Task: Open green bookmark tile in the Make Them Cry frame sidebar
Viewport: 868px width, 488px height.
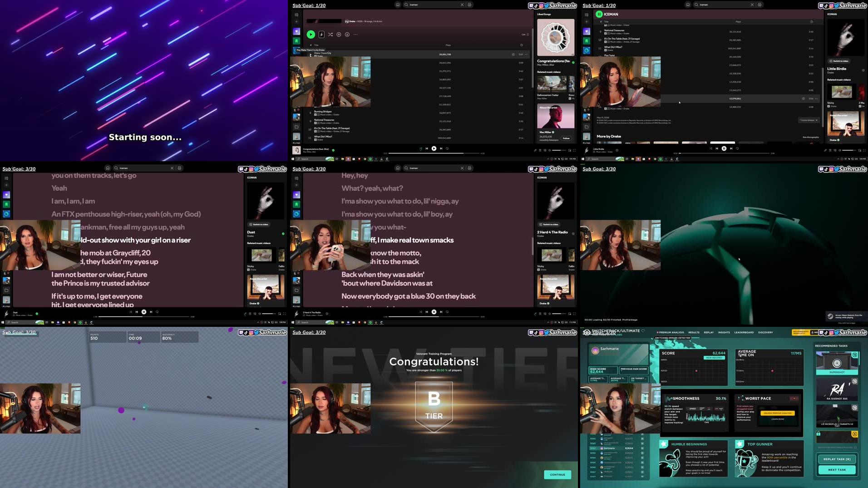Action: click(x=296, y=41)
